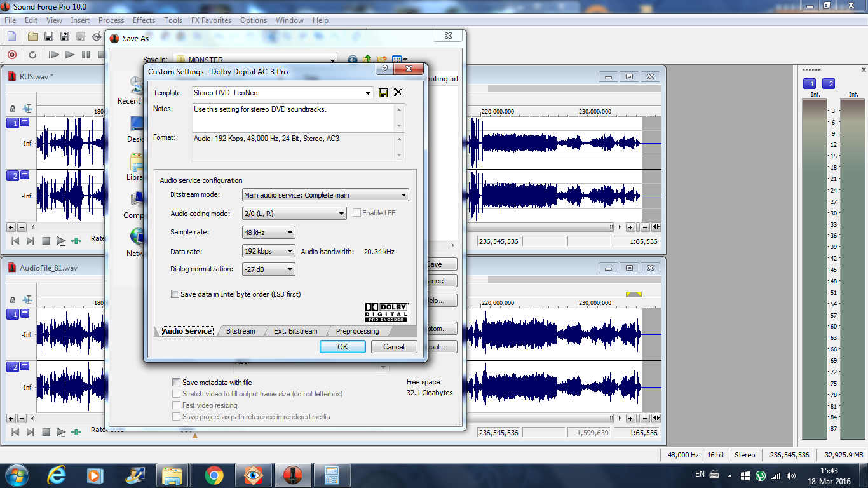
Task: Stop playback in RUS.wav window
Action: 46,241
